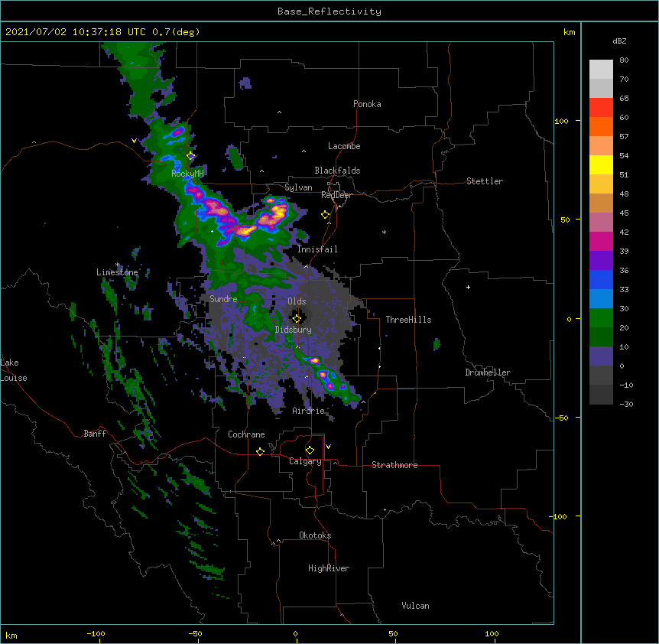Click the Didsbury town label
659x644 pixels.
point(294,330)
